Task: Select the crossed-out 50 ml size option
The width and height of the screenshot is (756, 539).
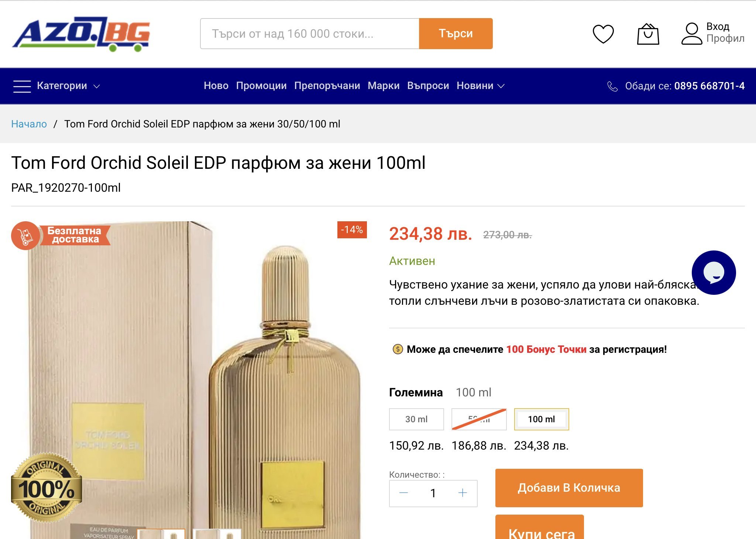Action: coord(479,419)
